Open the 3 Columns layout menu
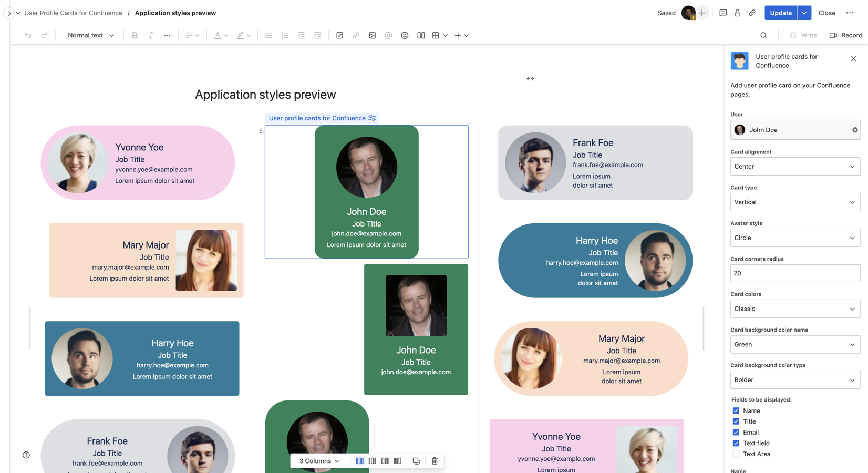The height and width of the screenshot is (473, 868). pyautogui.click(x=319, y=461)
